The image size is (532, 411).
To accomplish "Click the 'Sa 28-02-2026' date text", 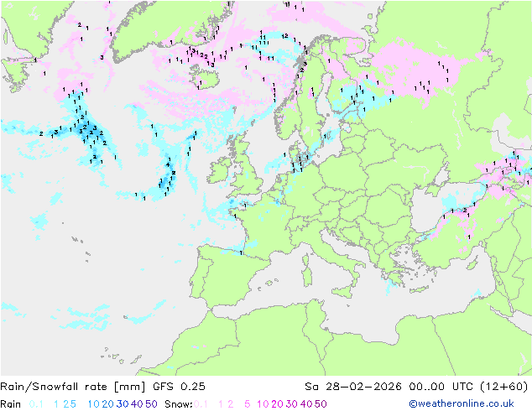I will (353, 387).
